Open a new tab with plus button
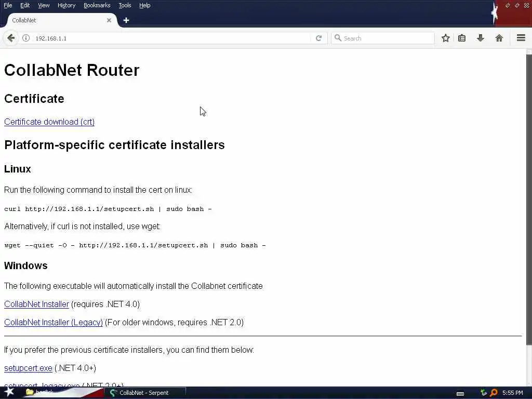Screen dimensions: 532x399 (126, 20)
